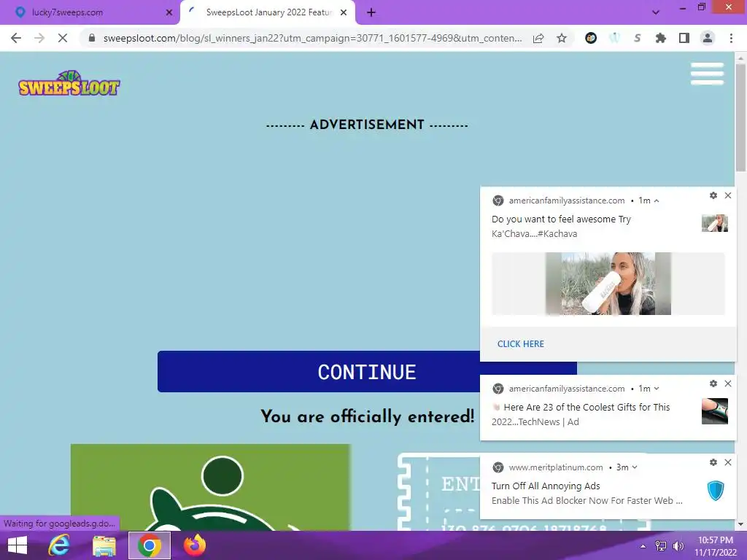Collapse the Ka'Chava notification chevron
Viewport: 747px width, 560px height.
(x=657, y=201)
